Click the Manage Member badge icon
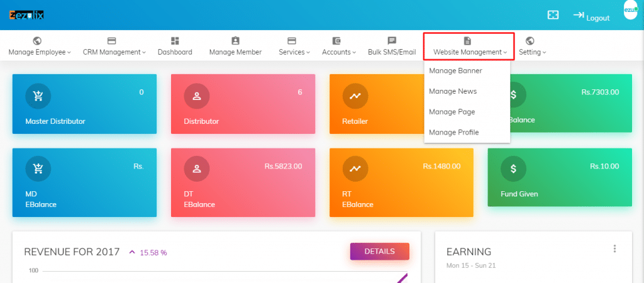 [235, 41]
